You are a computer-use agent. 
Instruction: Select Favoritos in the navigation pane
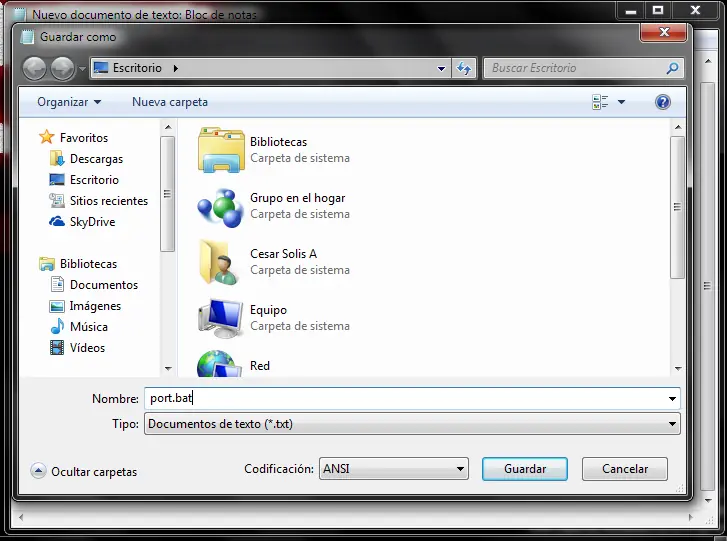coord(84,138)
